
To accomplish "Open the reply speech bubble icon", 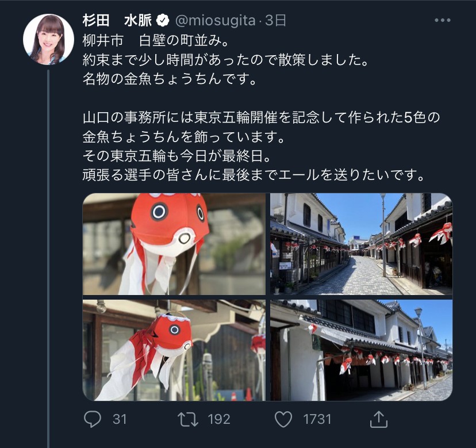I will tap(93, 419).
